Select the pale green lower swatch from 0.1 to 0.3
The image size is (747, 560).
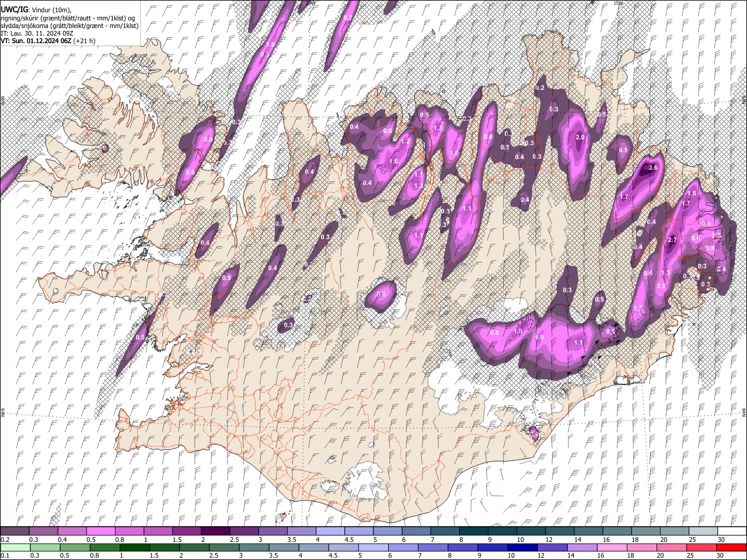pyautogui.click(x=15, y=547)
